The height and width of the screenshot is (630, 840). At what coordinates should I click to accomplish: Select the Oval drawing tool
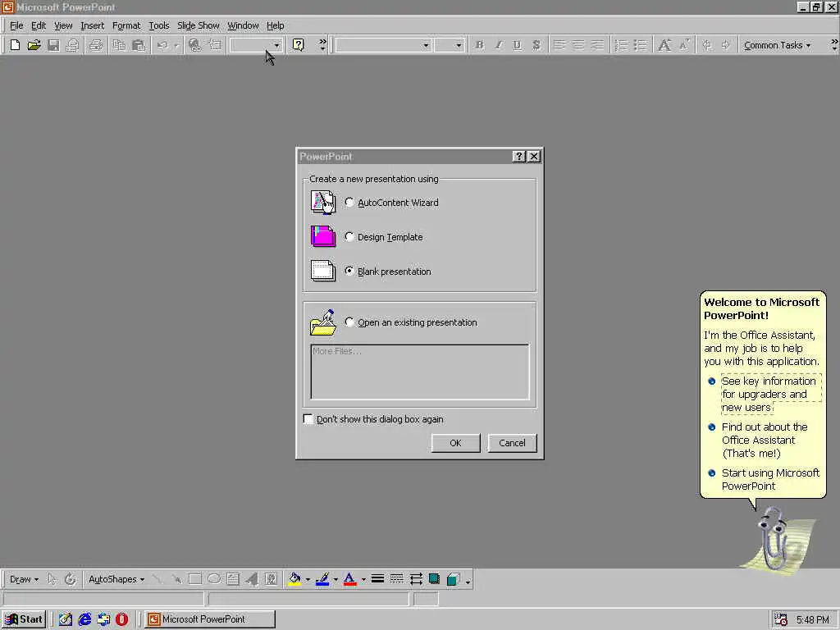(x=214, y=579)
